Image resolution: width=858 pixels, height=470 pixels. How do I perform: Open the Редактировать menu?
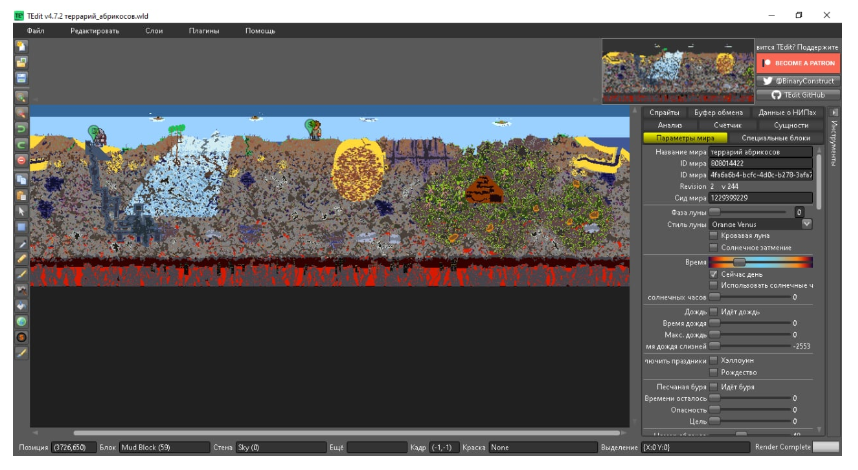[95, 31]
